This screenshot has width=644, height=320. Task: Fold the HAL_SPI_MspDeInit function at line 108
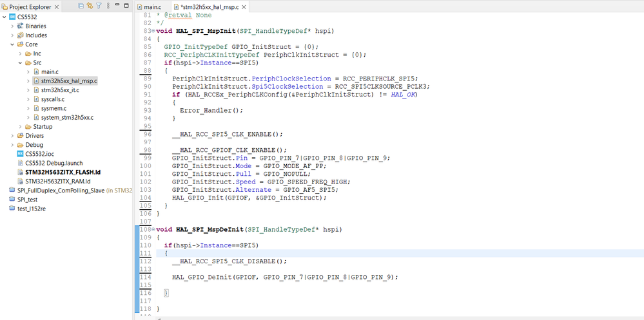point(153,230)
